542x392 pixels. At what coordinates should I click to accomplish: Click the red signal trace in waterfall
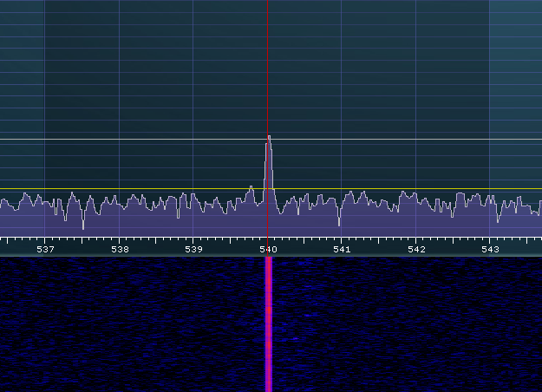pyautogui.click(x=269, y=324)
